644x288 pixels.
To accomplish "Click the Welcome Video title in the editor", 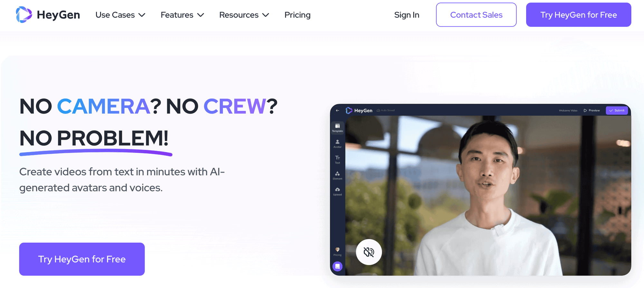I will click(x=568, y=110).
